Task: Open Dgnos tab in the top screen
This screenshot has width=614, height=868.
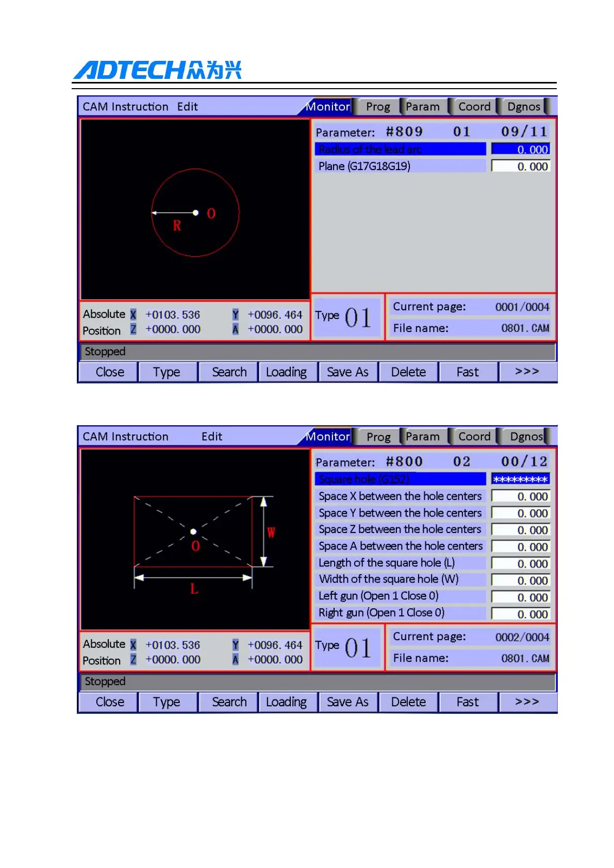Action: (x=524, y=107)
